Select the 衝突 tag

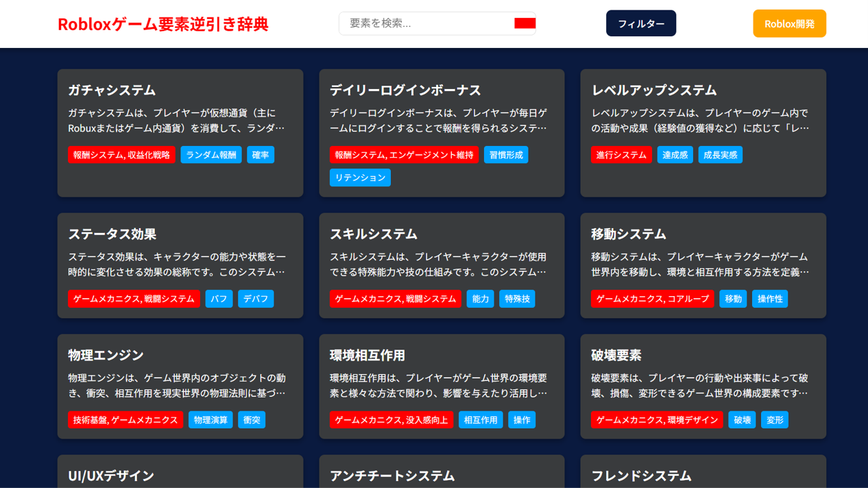click(x=252, y=420)
